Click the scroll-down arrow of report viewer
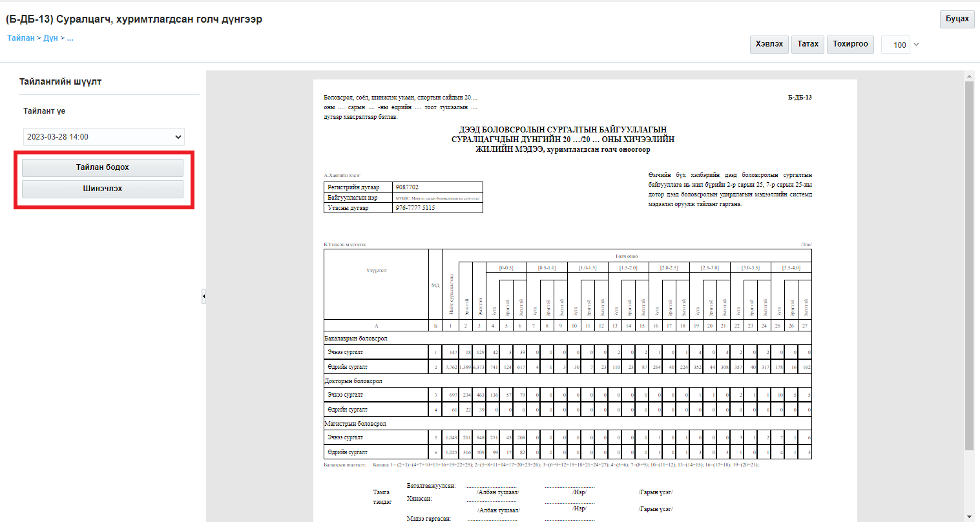Image resolution: width=980 pixels, height=522 pixels. [x=969, y=516]
